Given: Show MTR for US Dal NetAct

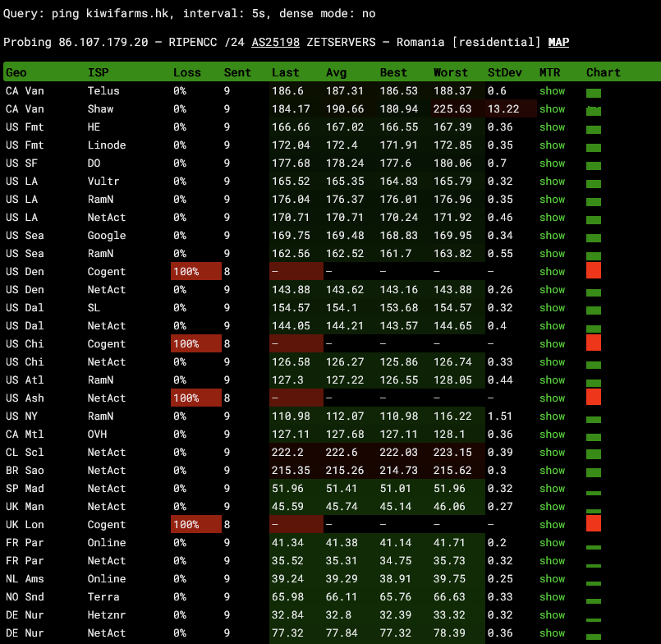Looking at the screenshot, I should [x=553, y=326].
